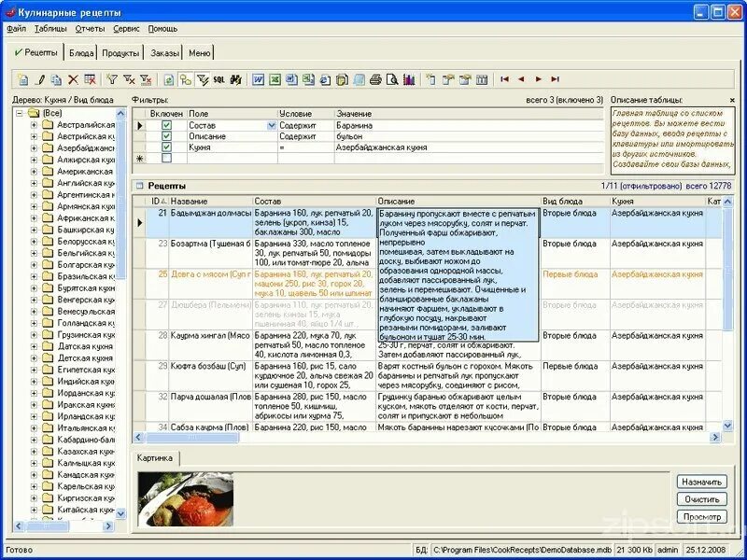Expand the Белорусская кухня tree node

click(34, 242)
